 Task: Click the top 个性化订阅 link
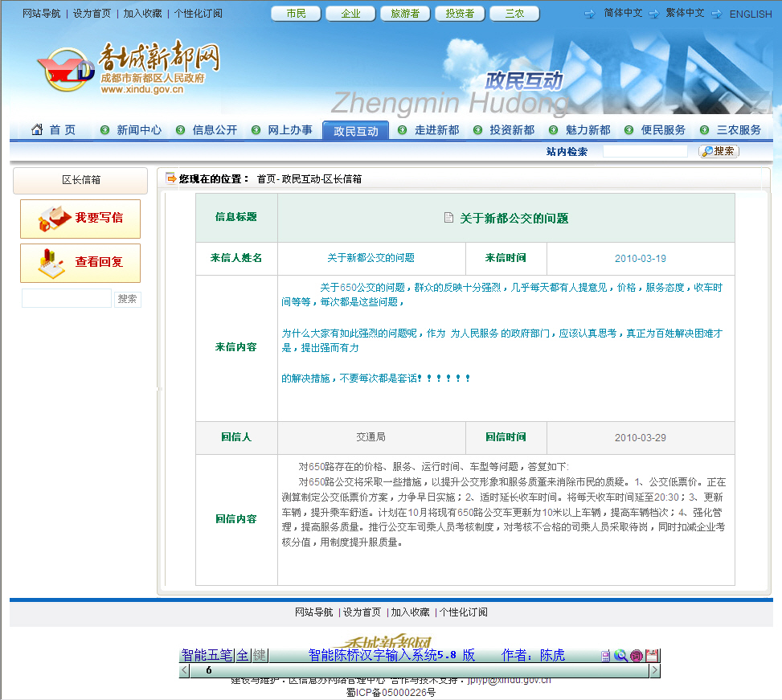pyautogui.click(x=199, y=14)
